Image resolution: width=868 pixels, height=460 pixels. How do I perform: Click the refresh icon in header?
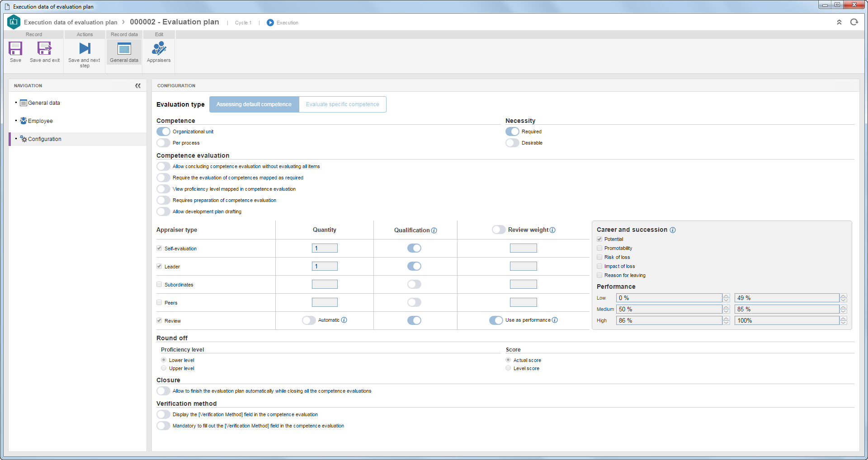tap(854, 22)
